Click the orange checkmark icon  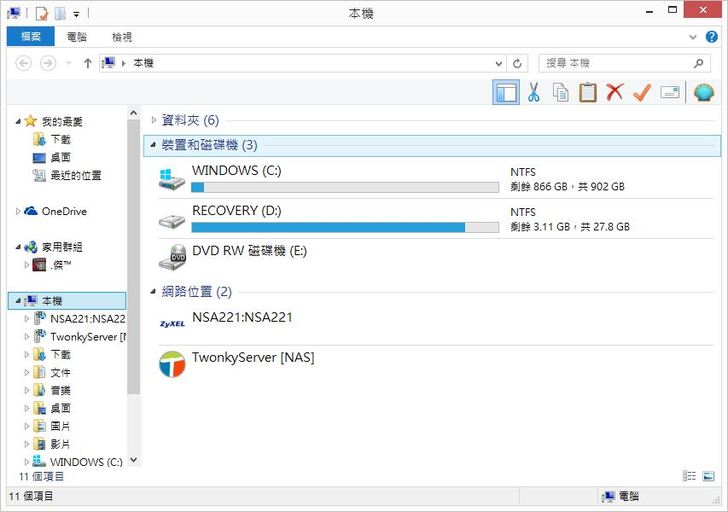click(642, 92)
